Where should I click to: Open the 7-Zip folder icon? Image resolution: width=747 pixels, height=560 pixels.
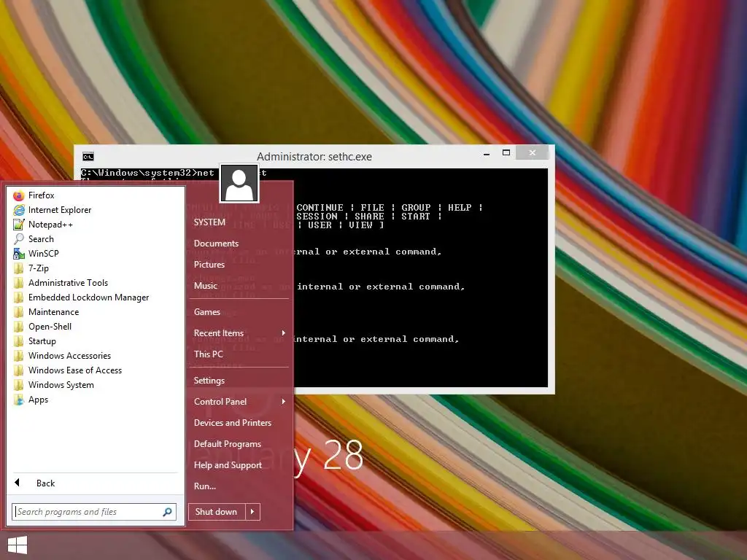click(19, 268)
